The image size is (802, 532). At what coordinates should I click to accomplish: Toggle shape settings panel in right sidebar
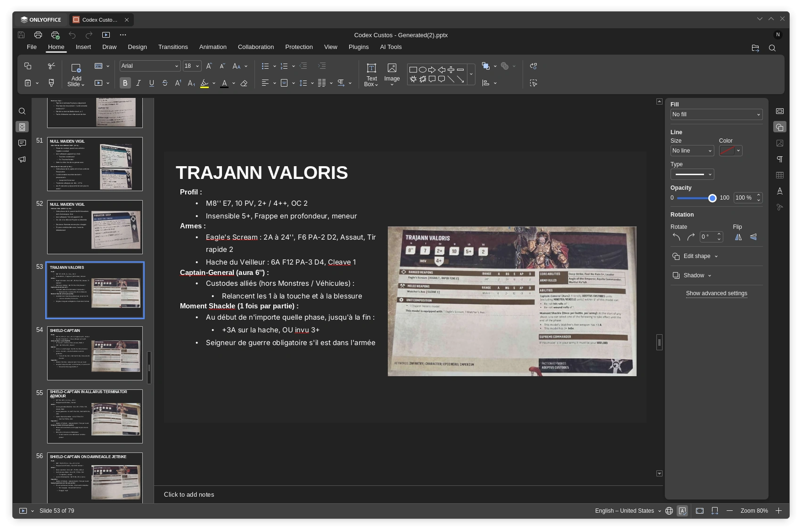[x=780, y=127]
